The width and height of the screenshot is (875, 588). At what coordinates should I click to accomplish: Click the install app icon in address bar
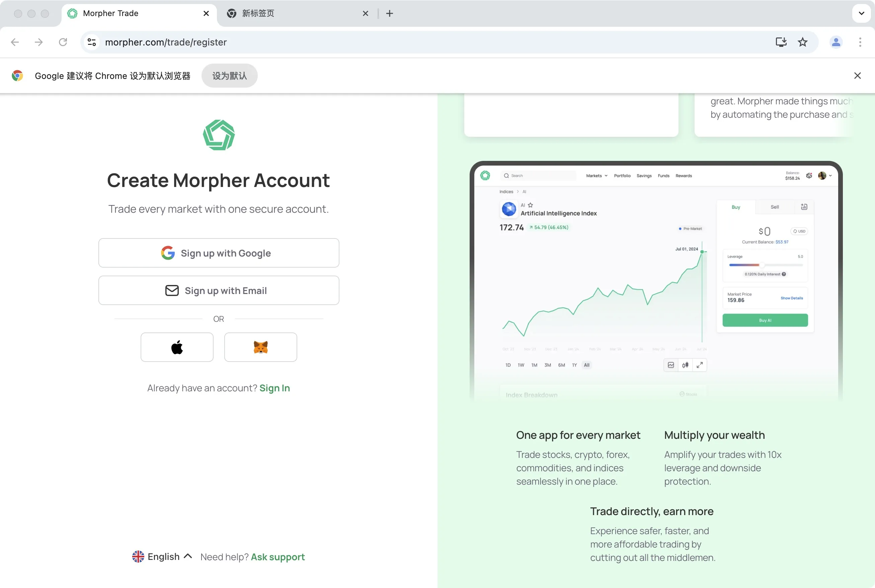pos(781,42)
